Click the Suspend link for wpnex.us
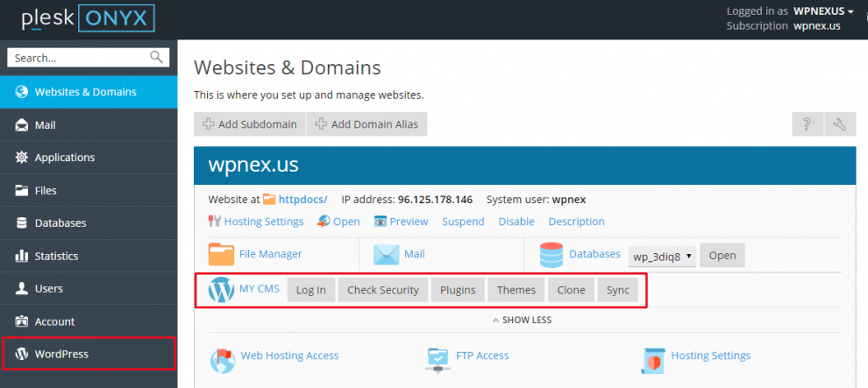The image size is (868, 388). pos(463,222)
